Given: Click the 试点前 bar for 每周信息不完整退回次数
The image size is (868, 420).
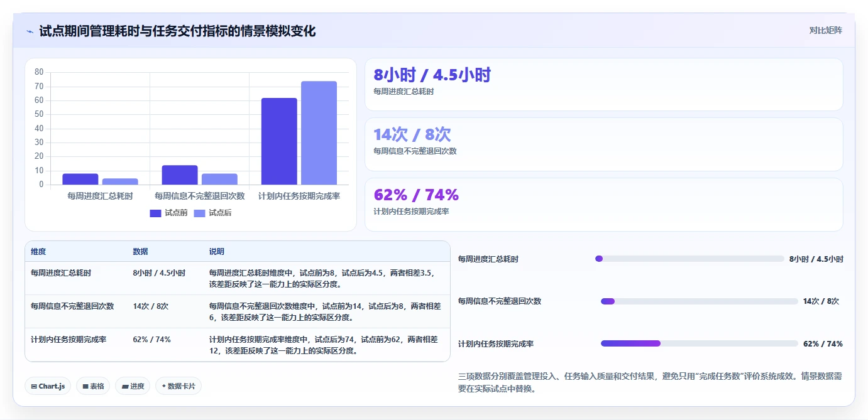Looking at the screenshot, I should (x=180, y=175).
